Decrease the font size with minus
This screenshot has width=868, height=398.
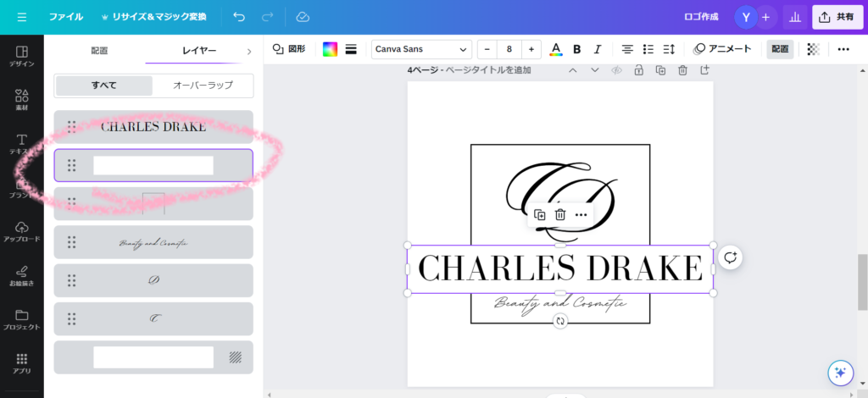[487, 49]
